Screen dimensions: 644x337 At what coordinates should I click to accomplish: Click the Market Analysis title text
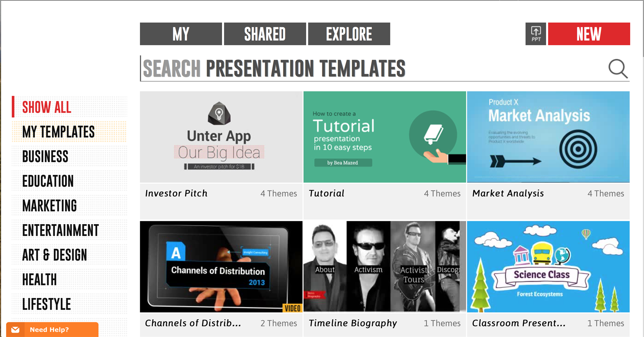coord(508,193)
